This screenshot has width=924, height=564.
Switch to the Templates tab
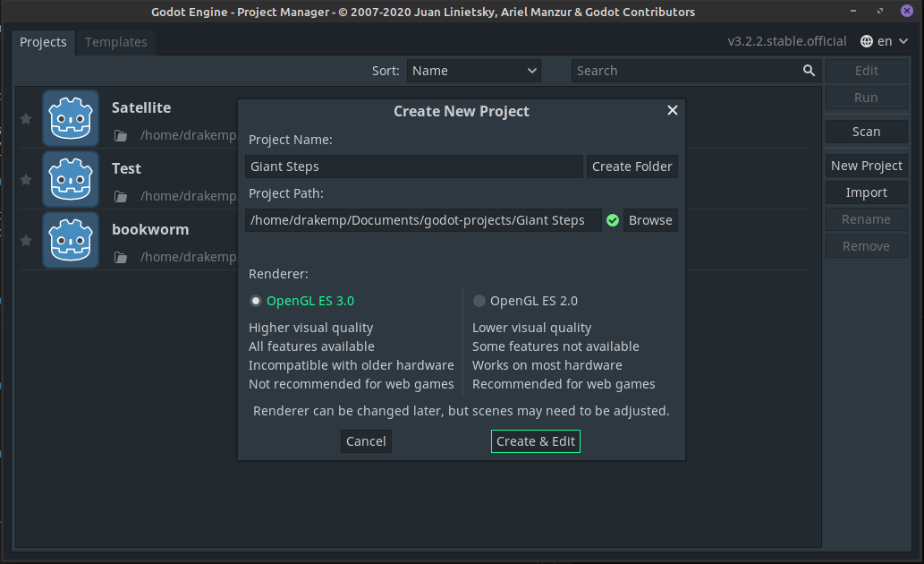116,42
